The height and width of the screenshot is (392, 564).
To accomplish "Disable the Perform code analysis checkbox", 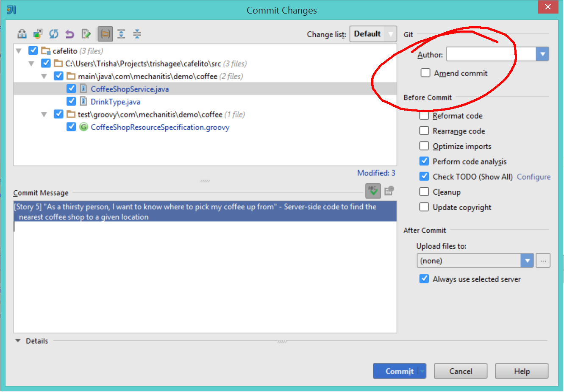I will pyautogui.click(x=424, y=161).
